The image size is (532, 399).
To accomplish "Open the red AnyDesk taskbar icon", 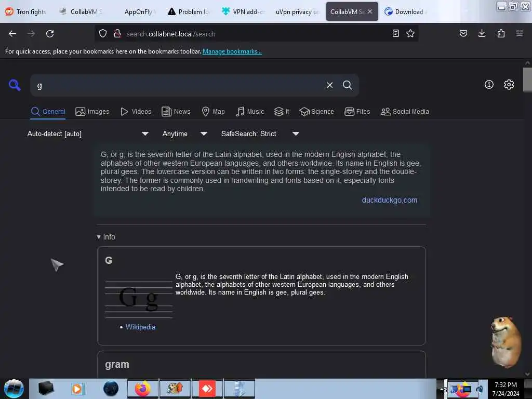I will point(207,389).
